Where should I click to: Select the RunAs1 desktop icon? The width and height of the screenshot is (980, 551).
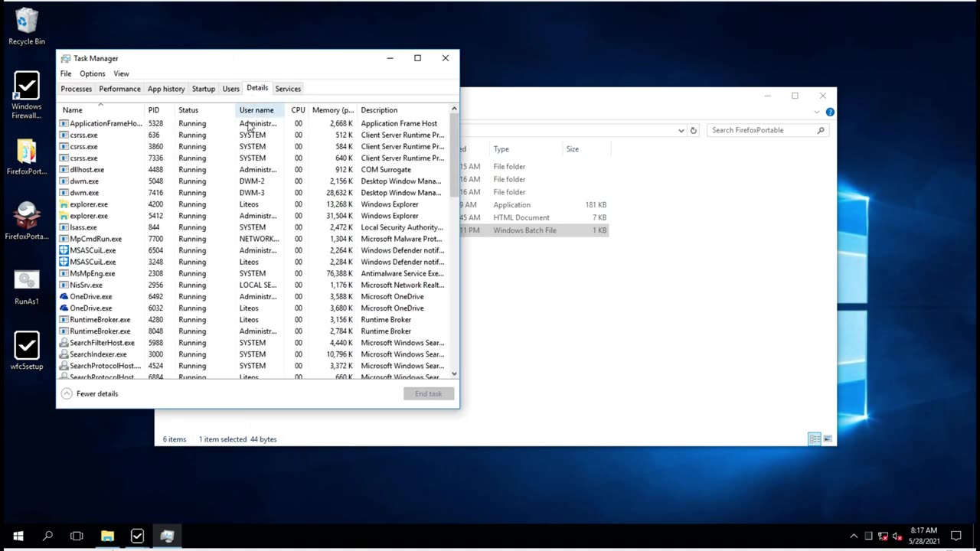click(27, 285)
